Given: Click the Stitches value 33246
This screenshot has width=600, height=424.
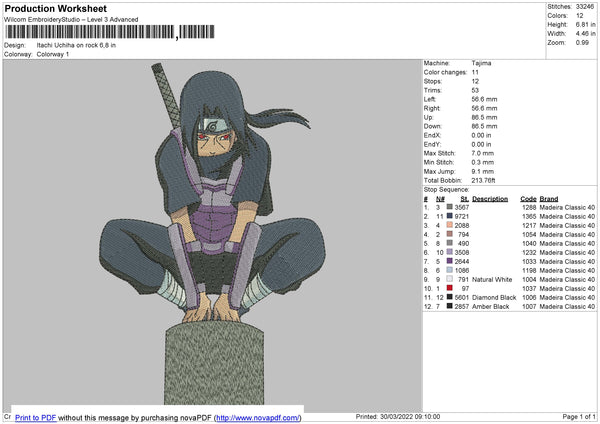Looking at the screenshot, I should pos(585,7).
